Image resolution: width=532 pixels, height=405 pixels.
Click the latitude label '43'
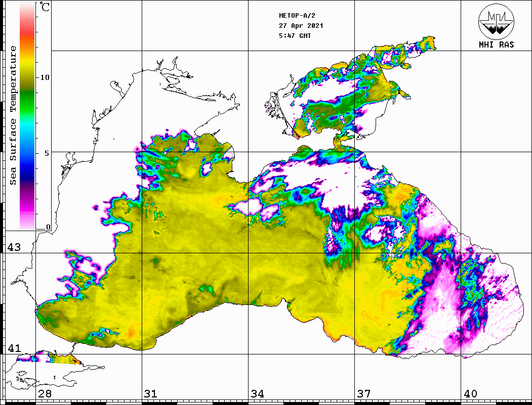point(14,247)
